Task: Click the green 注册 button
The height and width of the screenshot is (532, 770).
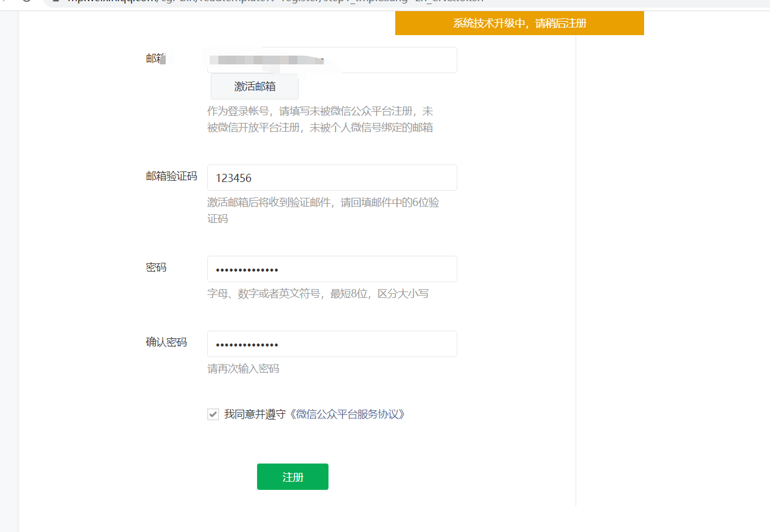Action: (x=293, y=477)
